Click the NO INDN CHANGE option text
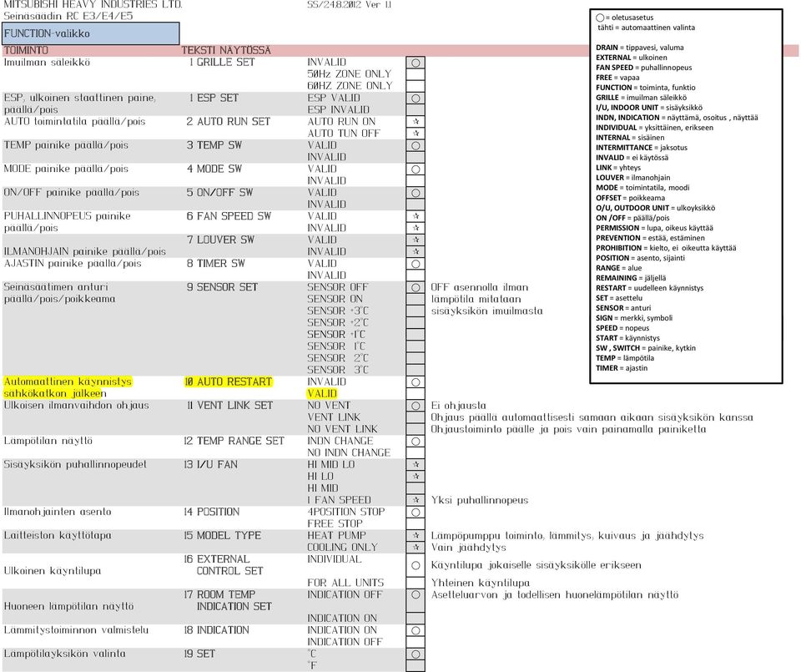 click(x=349, y=452)
